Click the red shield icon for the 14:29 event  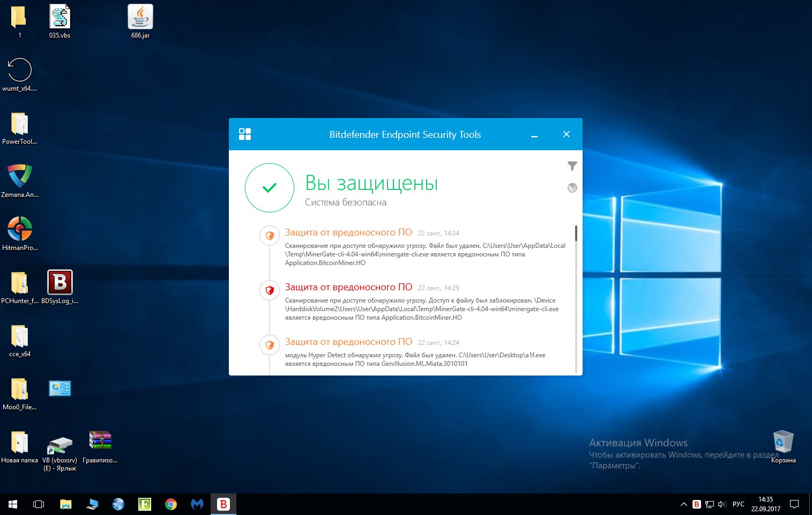[270, 290]
